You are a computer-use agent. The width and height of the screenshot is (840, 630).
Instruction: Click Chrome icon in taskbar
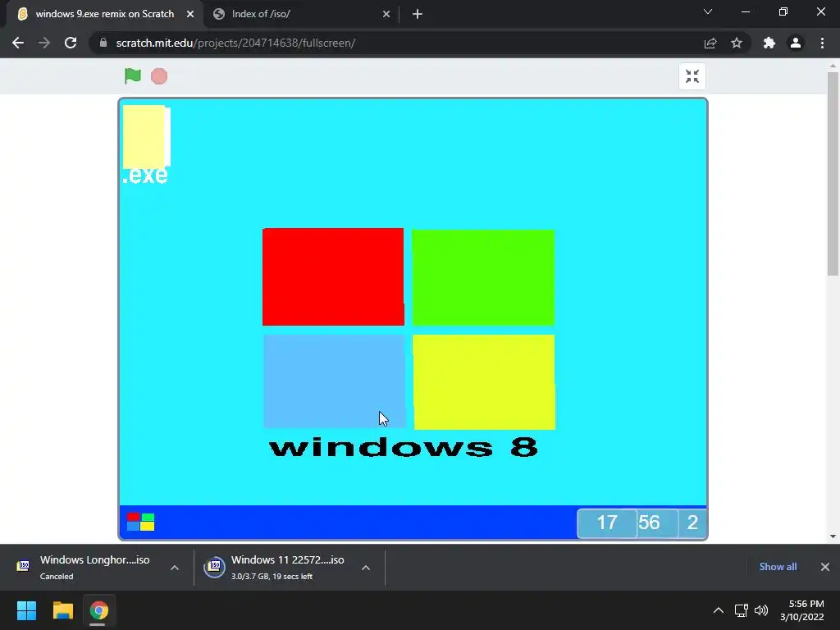pyautogui.click(x=98, y=610)
